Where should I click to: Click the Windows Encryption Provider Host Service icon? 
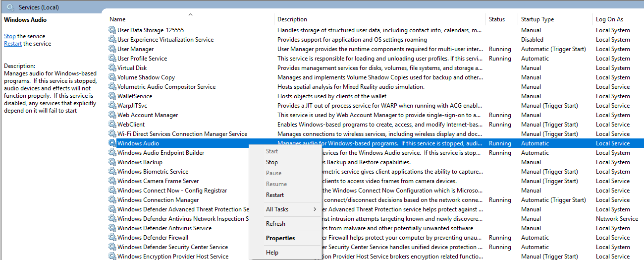[x=112, y=256]
